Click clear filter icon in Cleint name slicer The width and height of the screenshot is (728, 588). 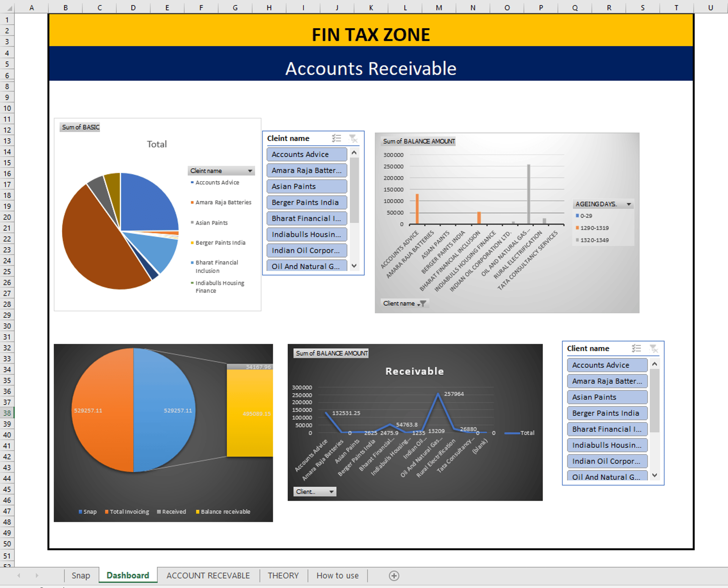pos(353,138)
